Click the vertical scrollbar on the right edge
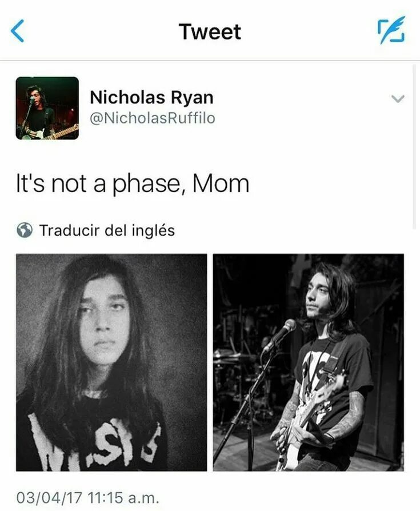This screenshot has height=511, width=420. coord(414,147)
